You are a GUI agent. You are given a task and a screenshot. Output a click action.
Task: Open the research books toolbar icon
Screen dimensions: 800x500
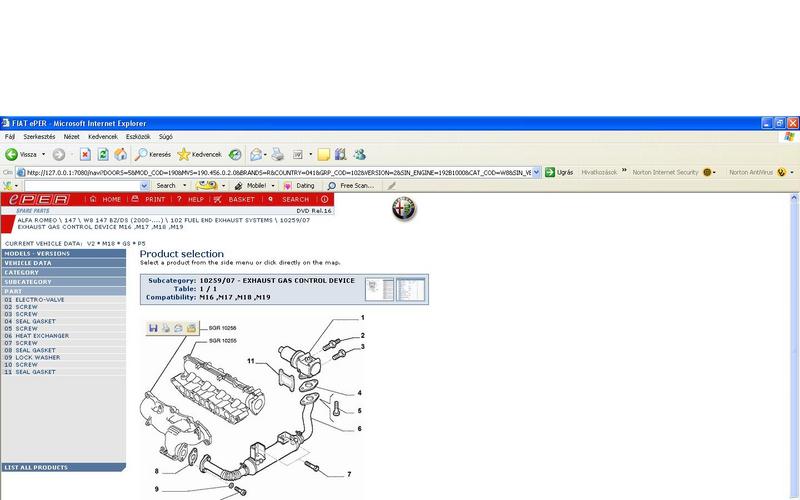[x=341, y=154]
